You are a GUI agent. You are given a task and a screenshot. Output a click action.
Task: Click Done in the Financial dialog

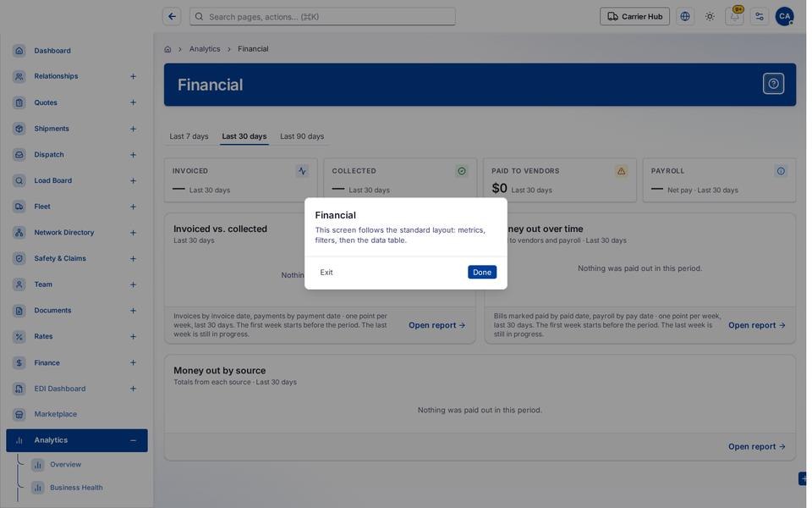point(482,272)
